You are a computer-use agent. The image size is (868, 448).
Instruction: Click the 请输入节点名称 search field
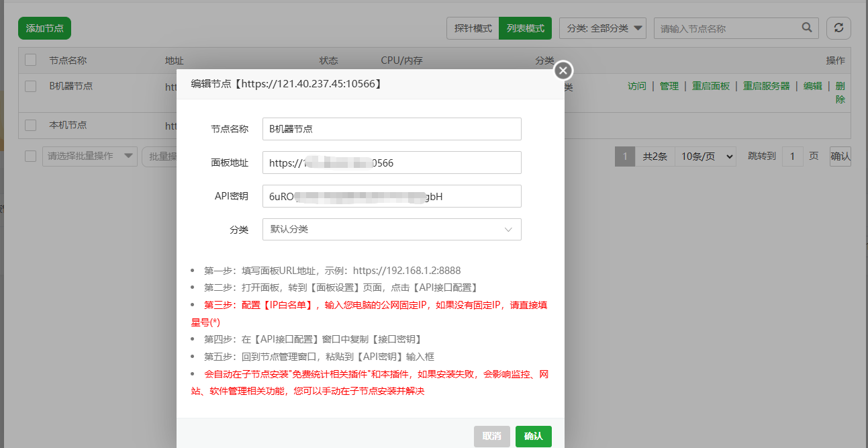(x=728, y=28)
